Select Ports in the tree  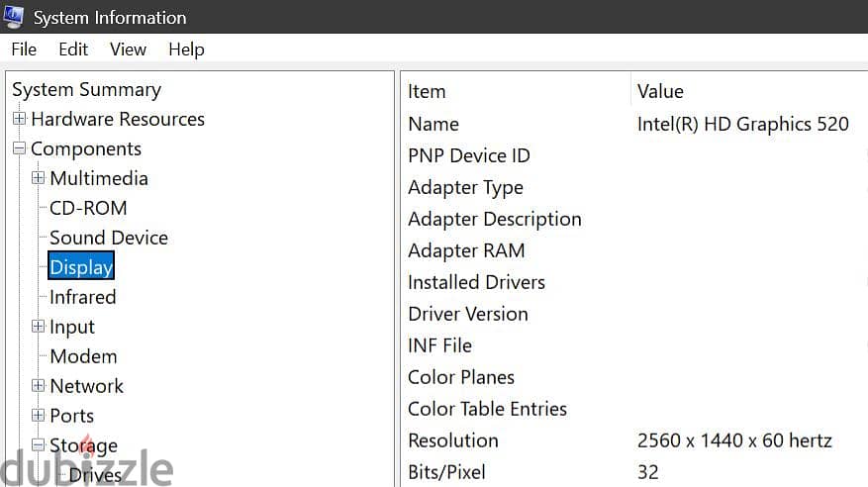(x=71, y=416)
